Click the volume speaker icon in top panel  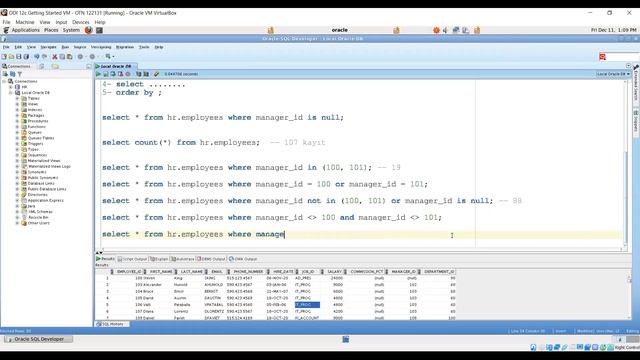pos(445,30)
